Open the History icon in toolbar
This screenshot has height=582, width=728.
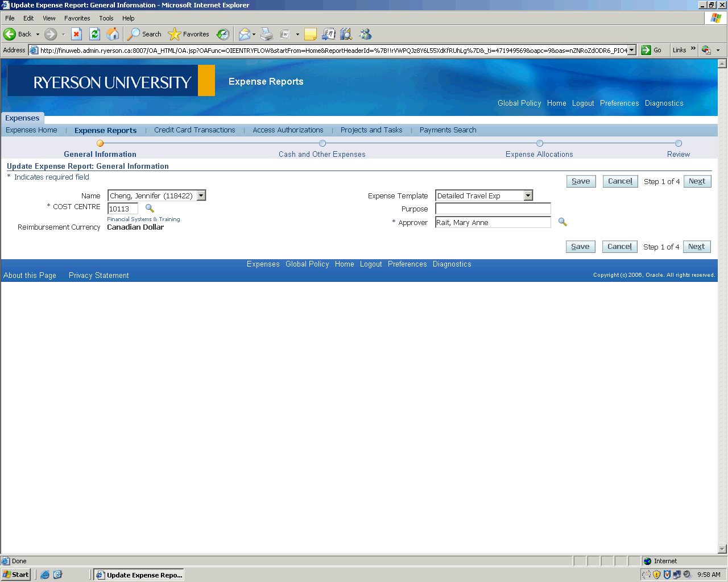point(223,34)
